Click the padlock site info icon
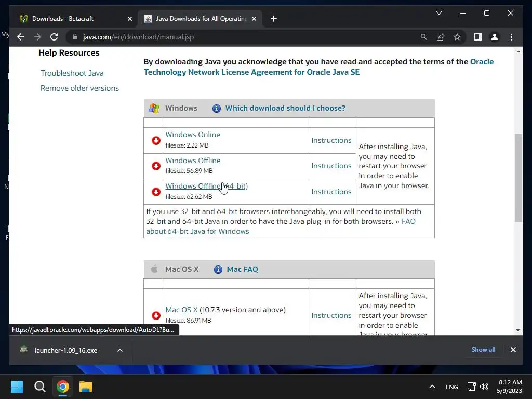The image size is (532, 399). tap(75, 37)
